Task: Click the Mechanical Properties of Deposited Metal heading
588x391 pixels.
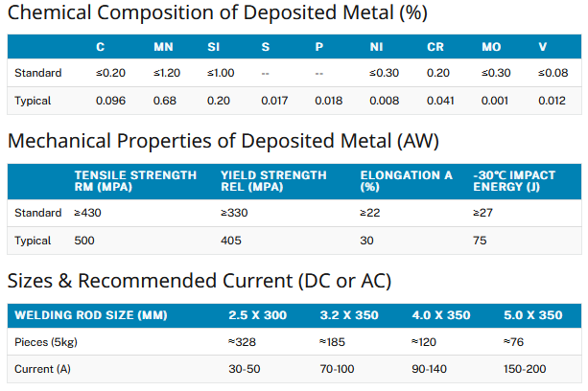Action: click(223, 141)
